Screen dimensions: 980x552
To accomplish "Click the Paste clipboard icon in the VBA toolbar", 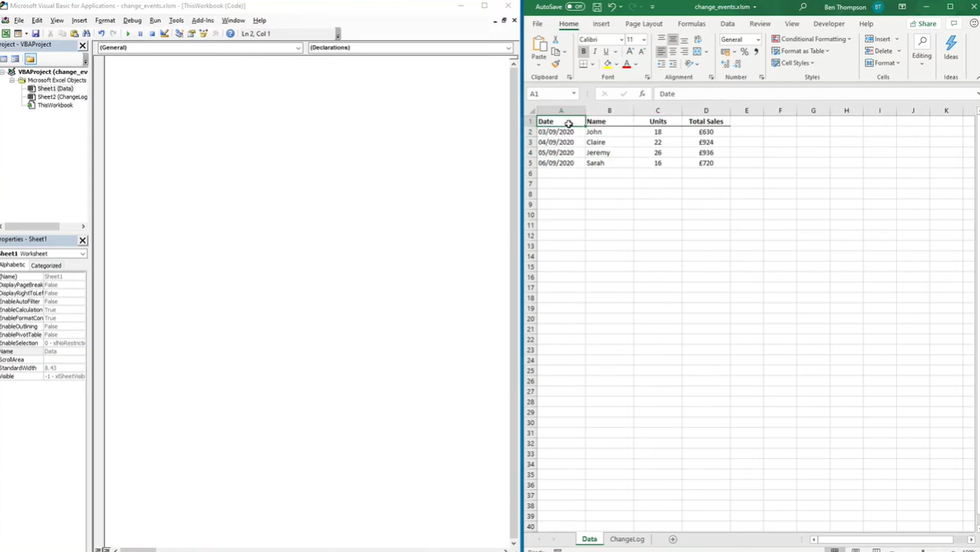I will (74, 34).
